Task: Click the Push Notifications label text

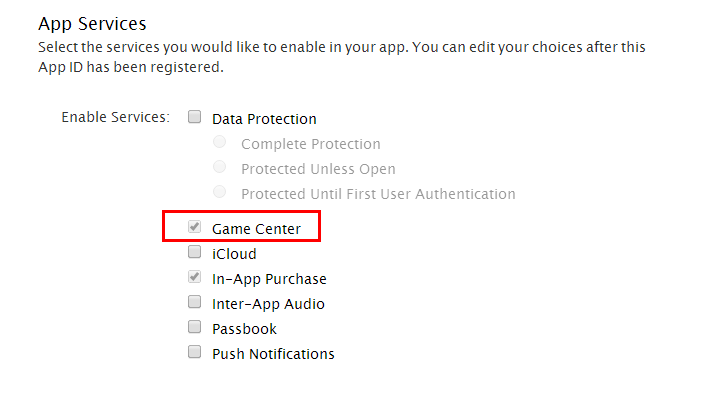Action: (273, 354)
